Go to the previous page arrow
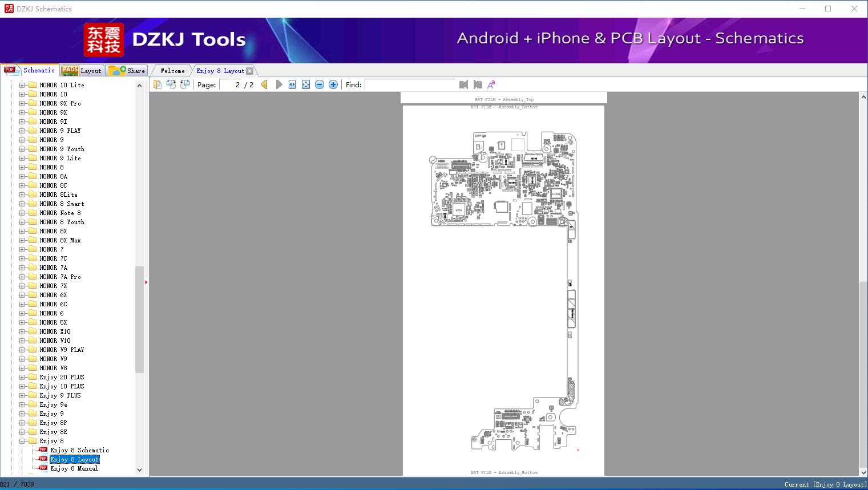This screenshot has width=868, height=490. (x=264, y=84)
